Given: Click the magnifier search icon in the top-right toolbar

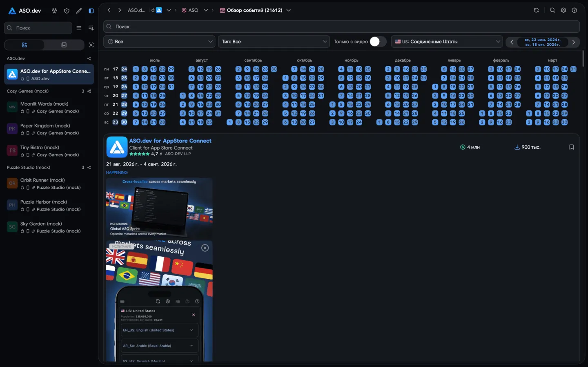Looking at the screenshot, I should 552,10.
